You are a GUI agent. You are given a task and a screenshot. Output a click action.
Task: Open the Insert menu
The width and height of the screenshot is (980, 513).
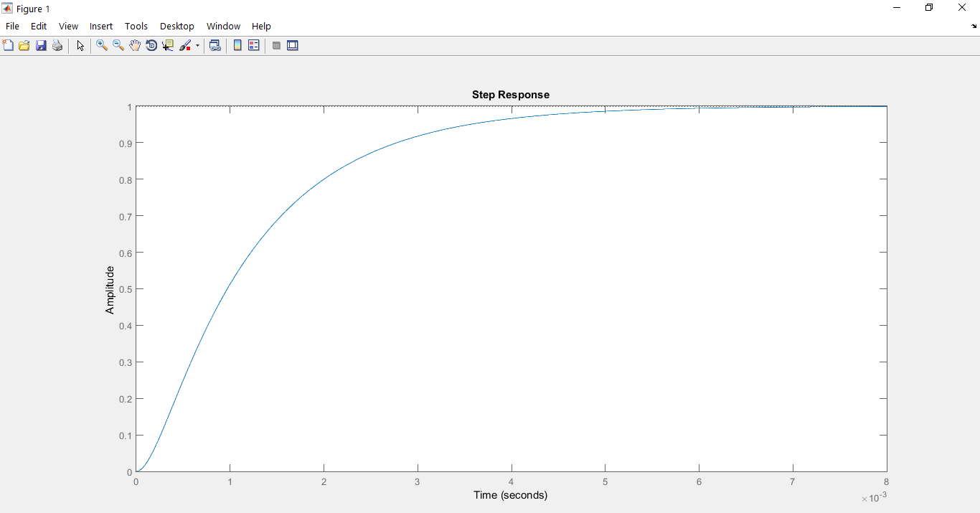pos(101,26)
